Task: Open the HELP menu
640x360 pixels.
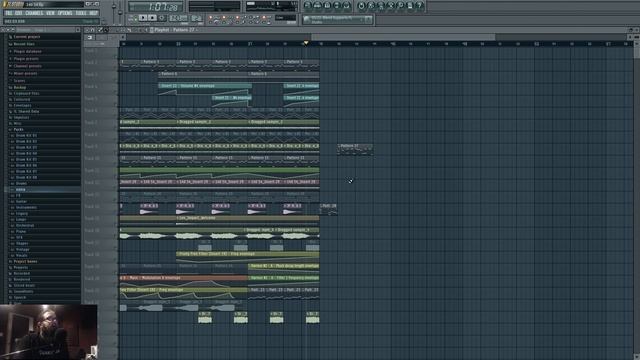Action: [x=93, y=13]
